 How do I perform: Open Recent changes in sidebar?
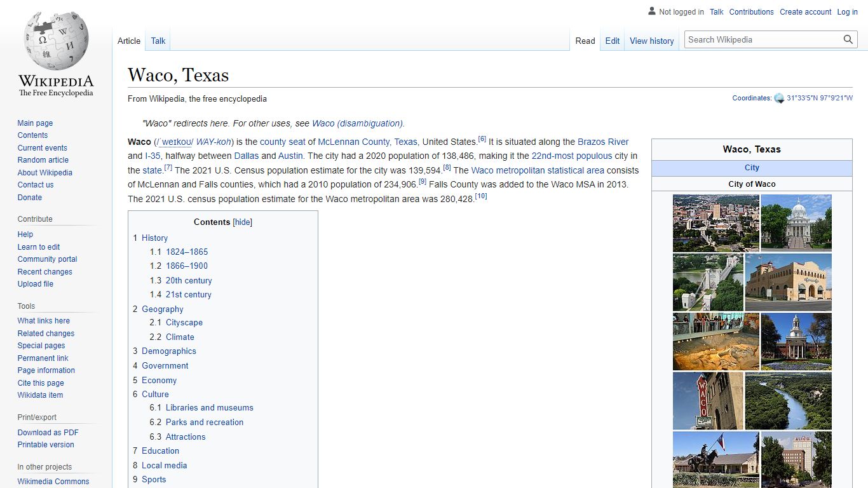tap(44, 272)
